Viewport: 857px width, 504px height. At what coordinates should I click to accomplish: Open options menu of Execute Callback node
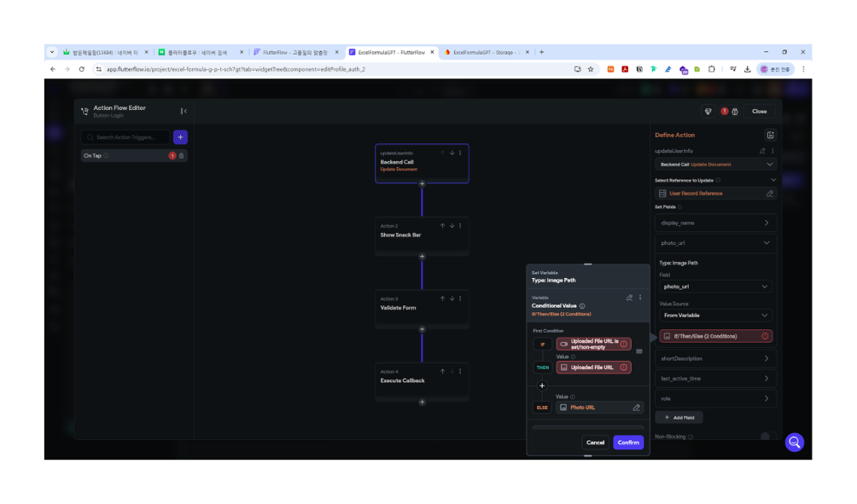(460, 371)
